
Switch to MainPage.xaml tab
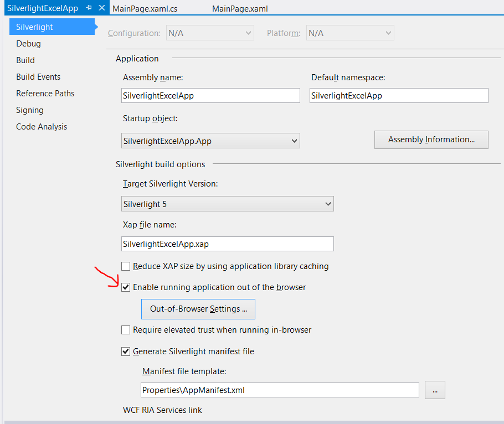coord(240,9)
